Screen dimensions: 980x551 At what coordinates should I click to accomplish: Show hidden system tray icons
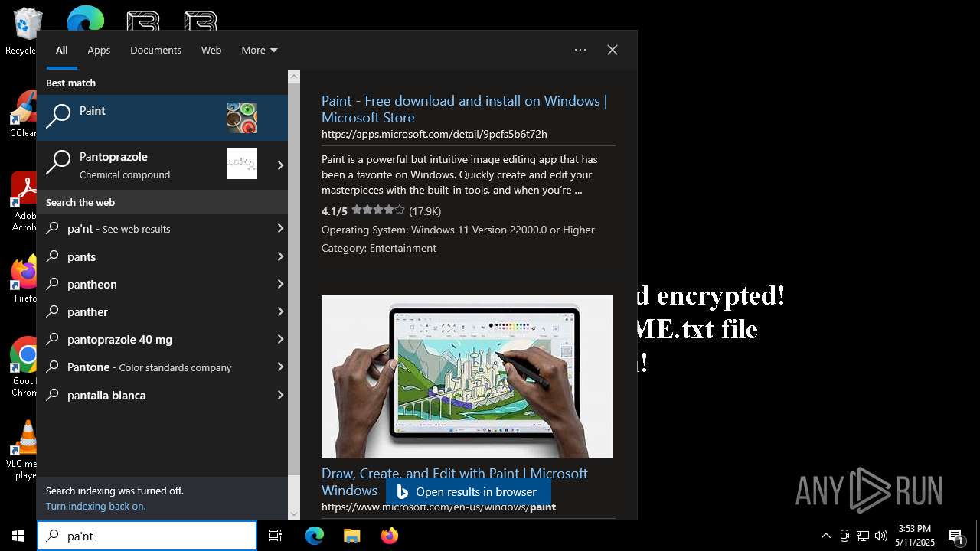coord(825,536)
